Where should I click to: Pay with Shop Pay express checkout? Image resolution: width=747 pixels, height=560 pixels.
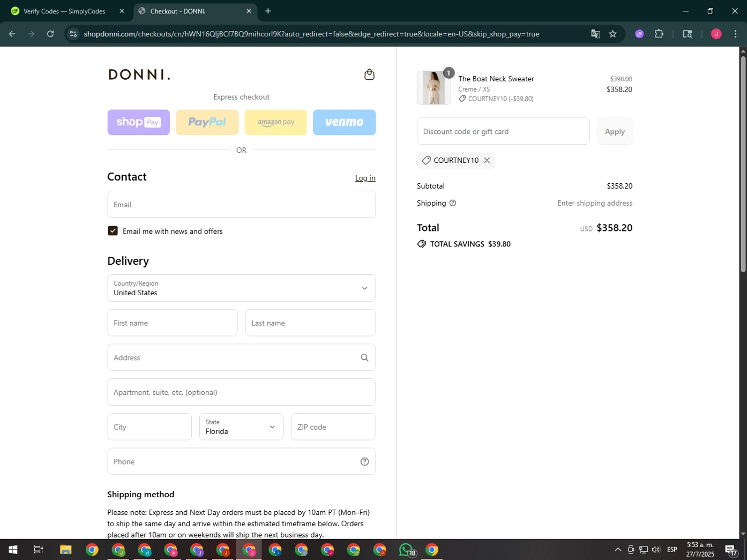pyautogui.click(x=138, y=122)
